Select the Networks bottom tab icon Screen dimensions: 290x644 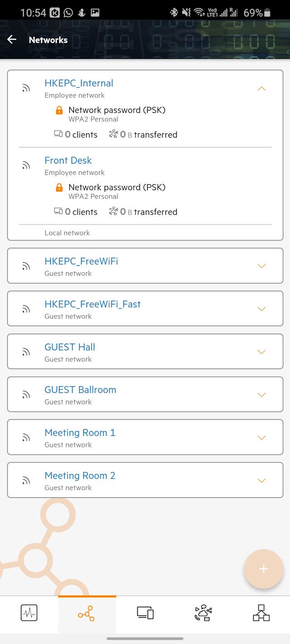86,614
